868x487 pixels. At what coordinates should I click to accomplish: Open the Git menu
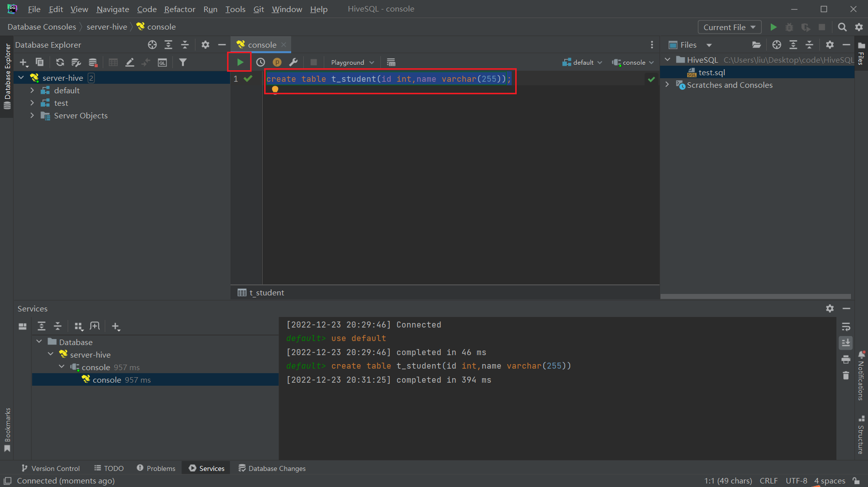[259, 9]
